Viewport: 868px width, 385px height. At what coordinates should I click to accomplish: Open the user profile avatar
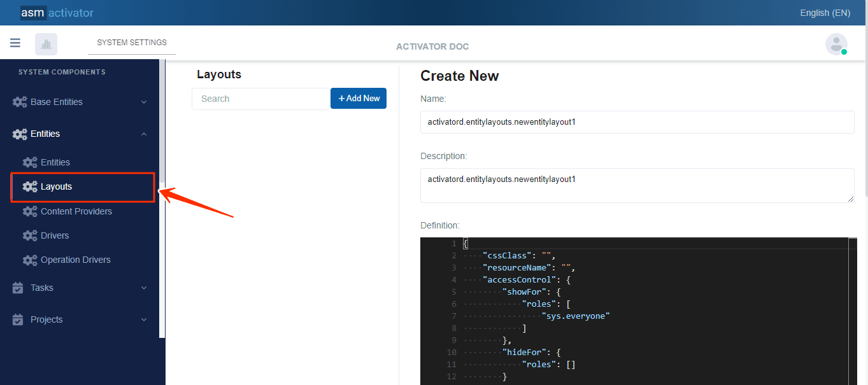(x=836, y=44)
